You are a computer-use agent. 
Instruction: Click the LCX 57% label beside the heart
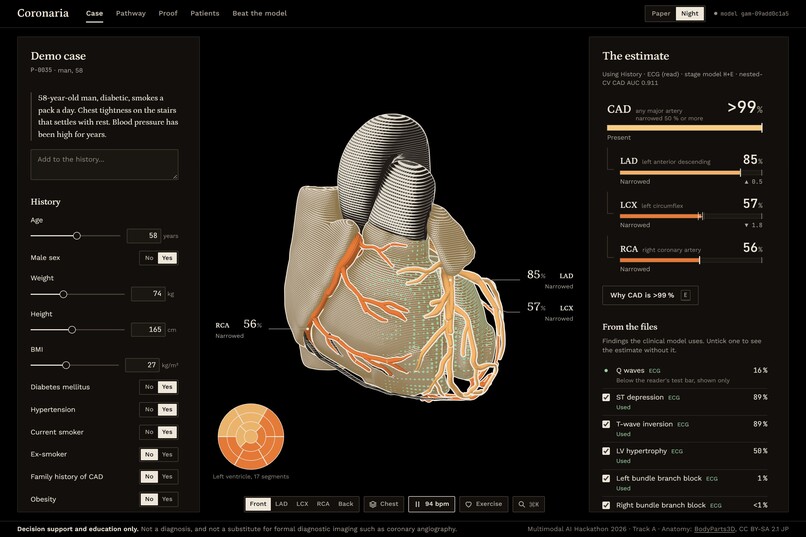[550, 311]
